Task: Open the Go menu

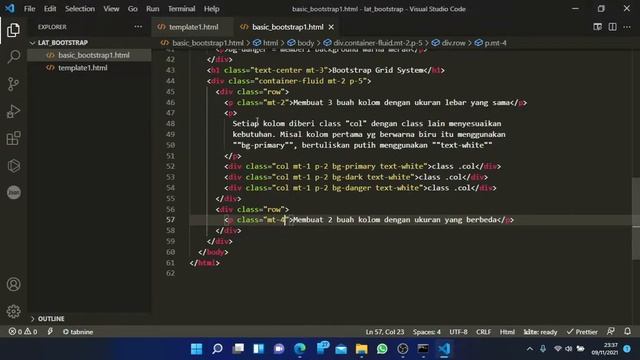Action: coord(133,9)
